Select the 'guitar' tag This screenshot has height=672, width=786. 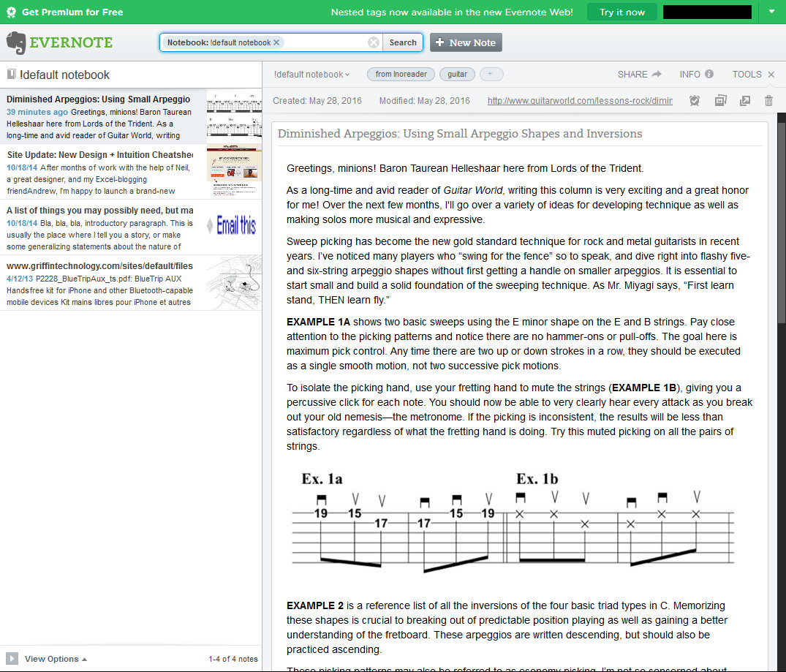click(457, 75)
